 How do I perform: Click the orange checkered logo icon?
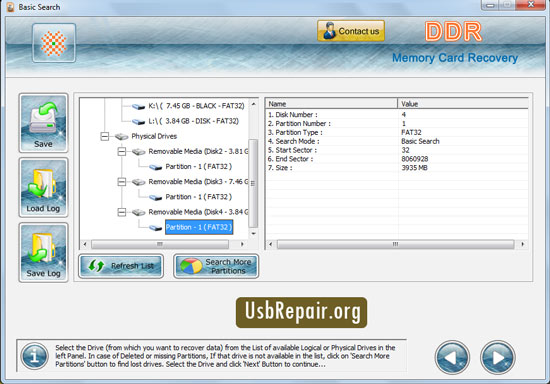(x=54, y=43)
